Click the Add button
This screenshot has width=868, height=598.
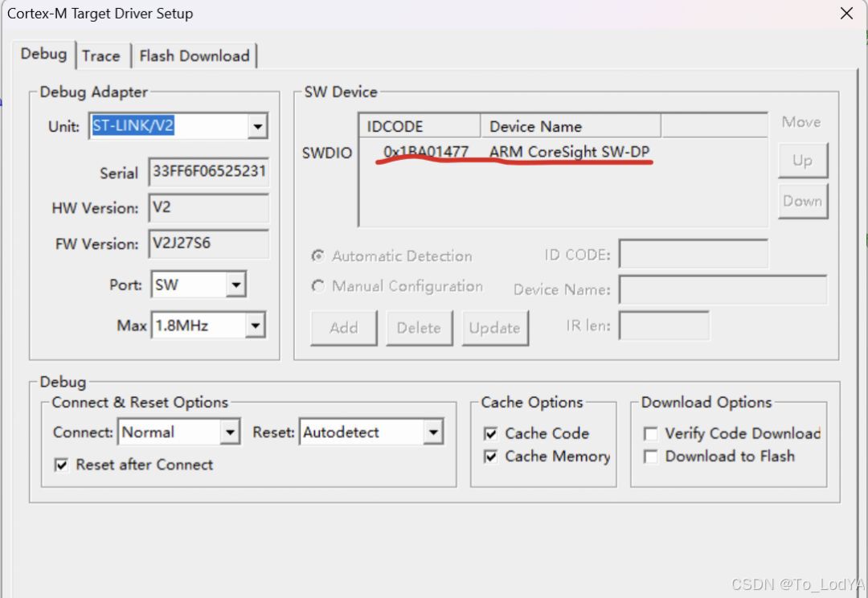(x=344, y=328)
